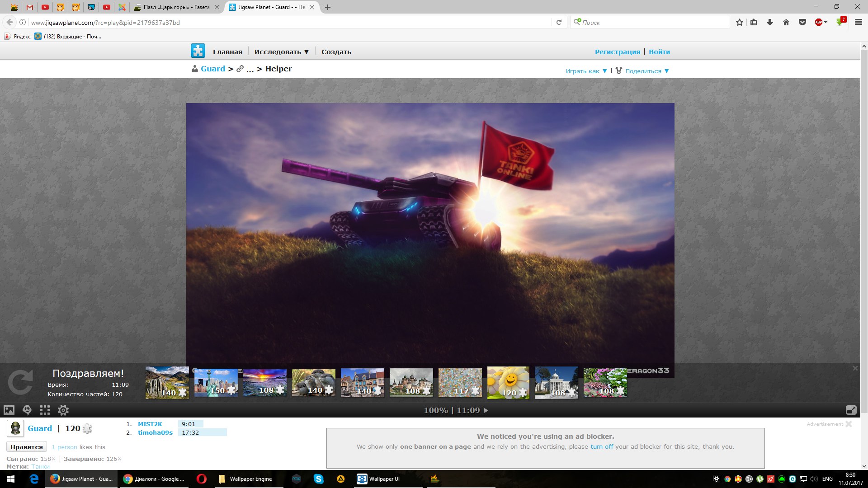This screenshot has height=488, width=868.
Task: Open the Яндекс bookmark
Action: (x=18, y=36)
